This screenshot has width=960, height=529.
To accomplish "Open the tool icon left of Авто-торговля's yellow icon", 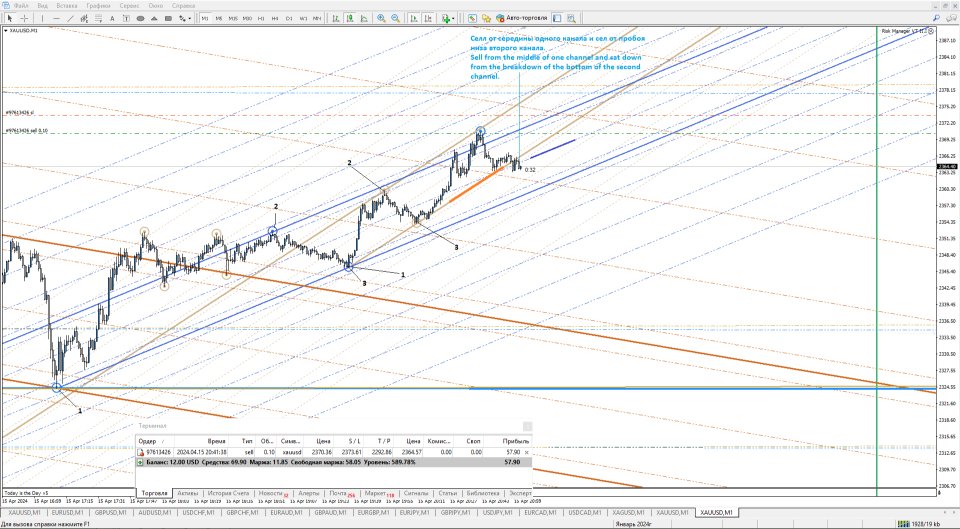I will [473, 18].
